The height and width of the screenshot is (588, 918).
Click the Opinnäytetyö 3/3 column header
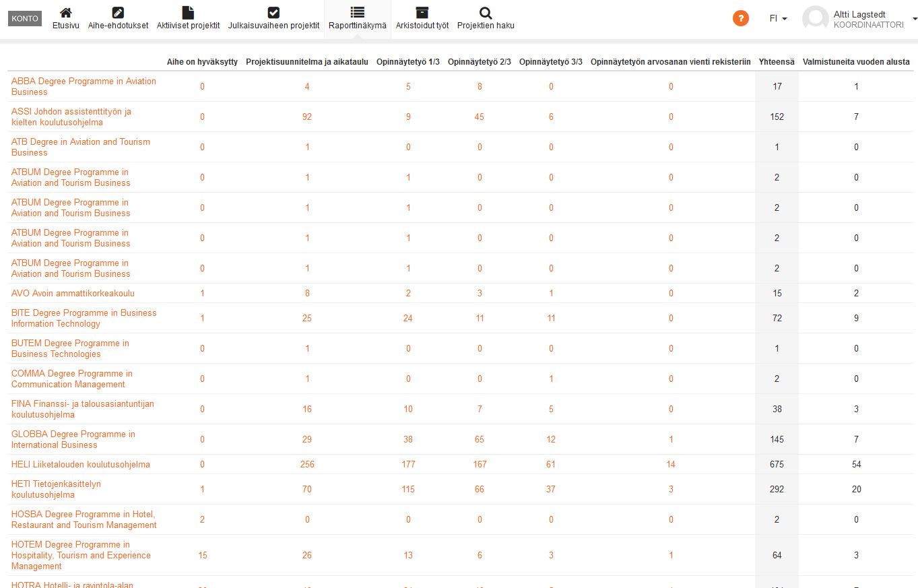tap(551, 62)
